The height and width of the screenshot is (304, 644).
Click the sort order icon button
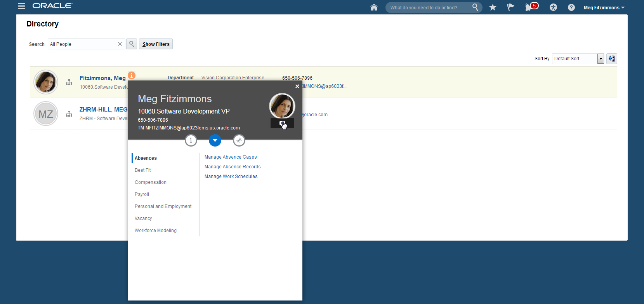612,59
